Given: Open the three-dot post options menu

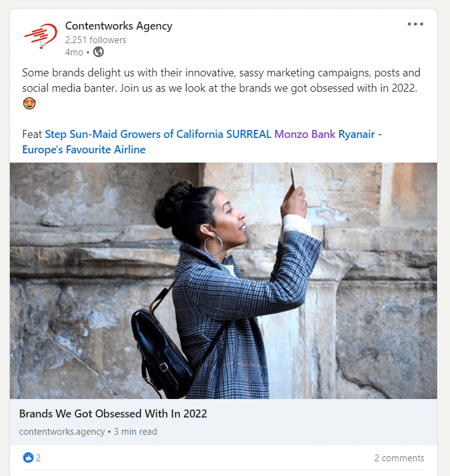Looking at the screenshot, I should pos(415,24).
